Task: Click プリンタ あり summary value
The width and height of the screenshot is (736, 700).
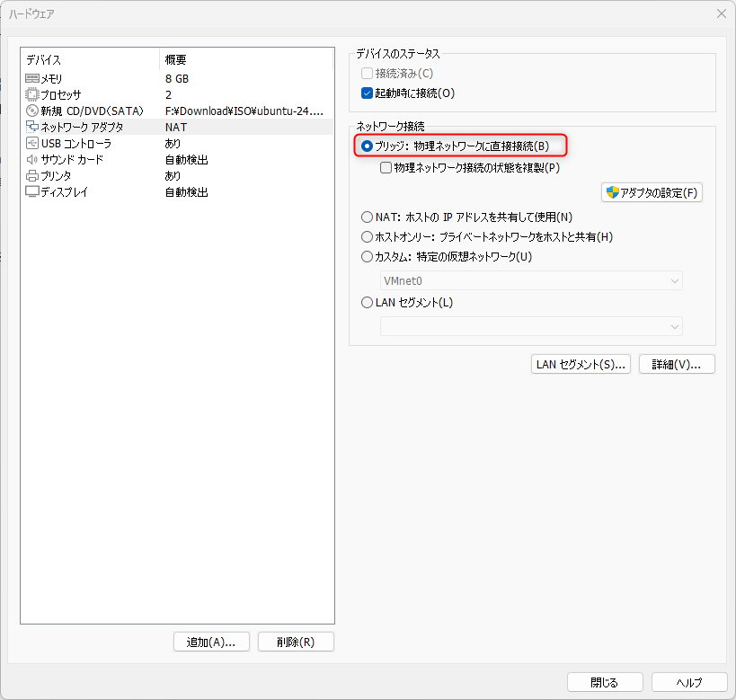Action: (173, 175)
